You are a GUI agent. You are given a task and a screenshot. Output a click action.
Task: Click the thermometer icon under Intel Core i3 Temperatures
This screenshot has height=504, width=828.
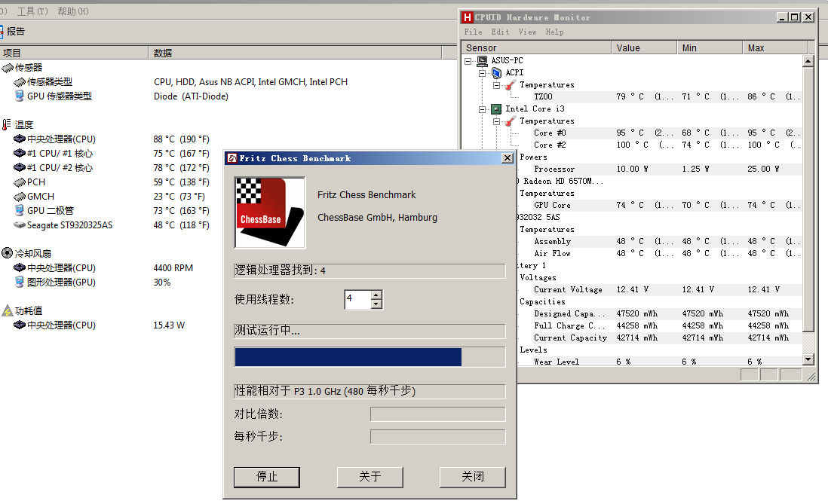pyautogui.click(x=510, y=121)
